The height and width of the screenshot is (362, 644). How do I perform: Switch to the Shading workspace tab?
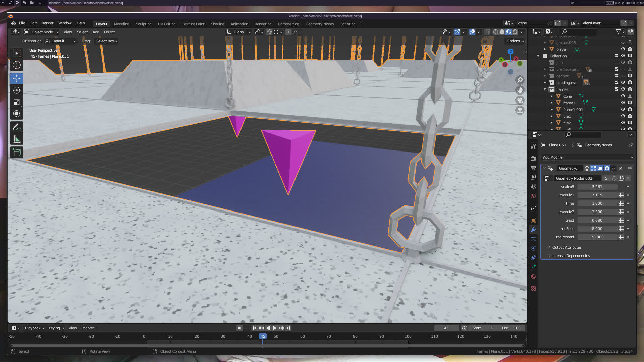click(217, 24)
